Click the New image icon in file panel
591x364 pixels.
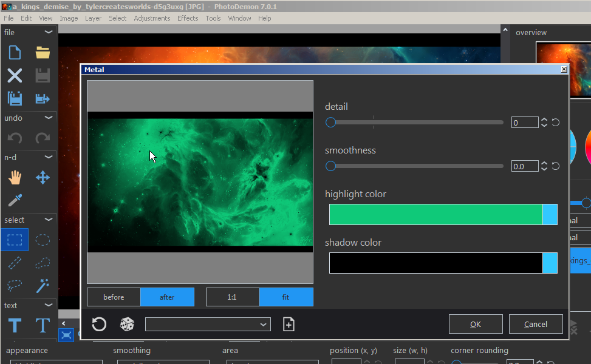tap(15, 52)
